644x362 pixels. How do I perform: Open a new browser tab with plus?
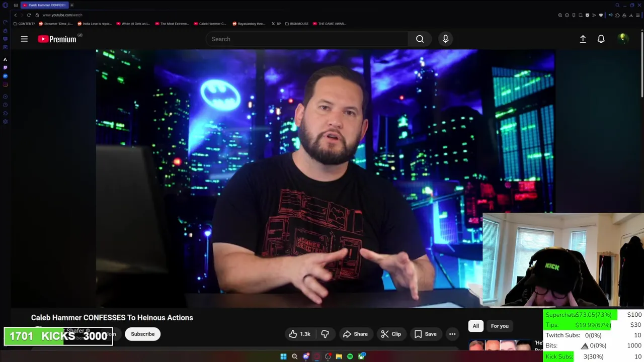coord(71,5)
